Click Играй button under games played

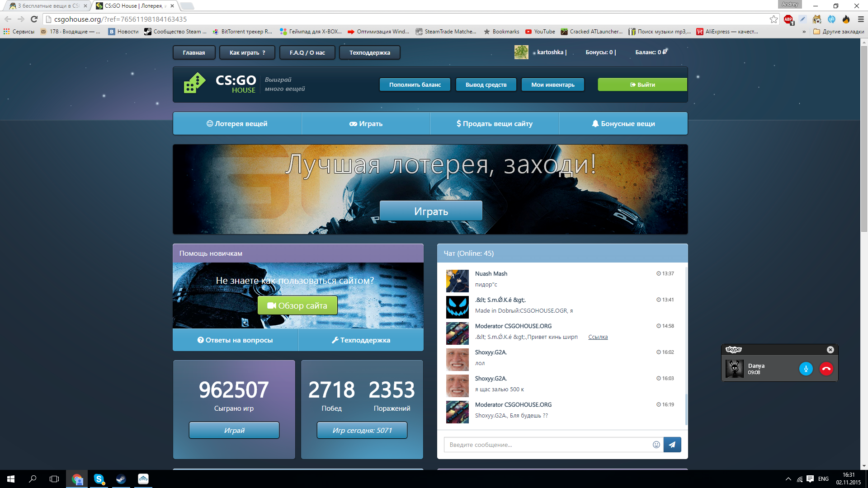pyautogui.click(x=234, y=430)
